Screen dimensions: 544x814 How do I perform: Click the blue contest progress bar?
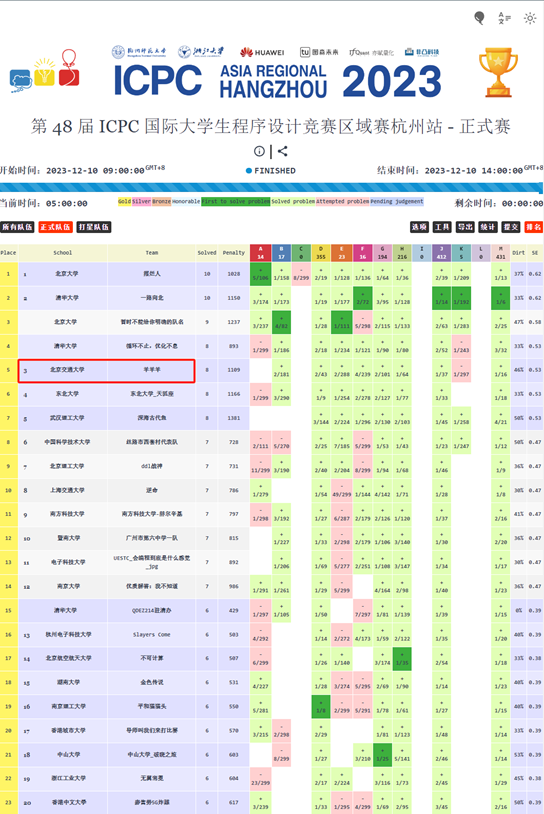(271, 188)
